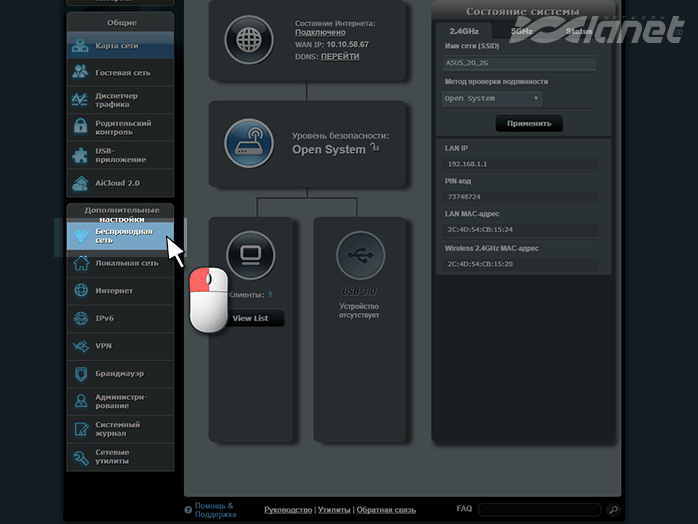Select the clients computer icon
Image resolution: width=698 pixels, height=524 pixels.
pos(250,254)
